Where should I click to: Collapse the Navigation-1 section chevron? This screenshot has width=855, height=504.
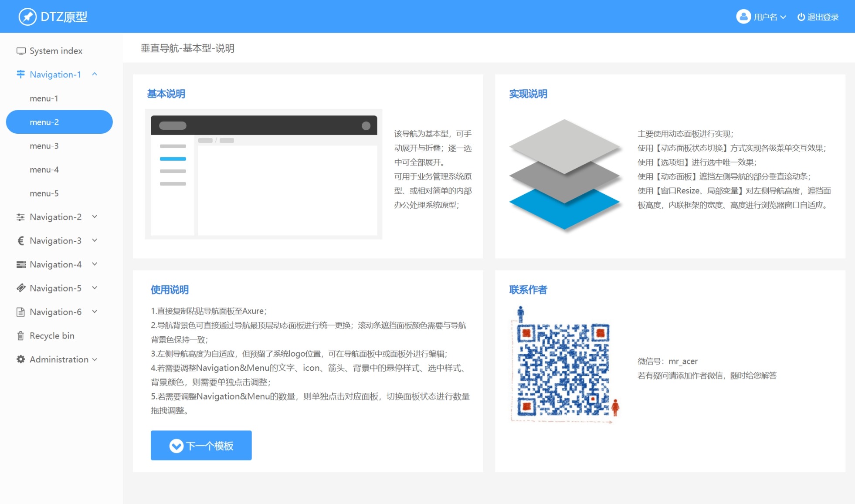(x=95, y=74)
